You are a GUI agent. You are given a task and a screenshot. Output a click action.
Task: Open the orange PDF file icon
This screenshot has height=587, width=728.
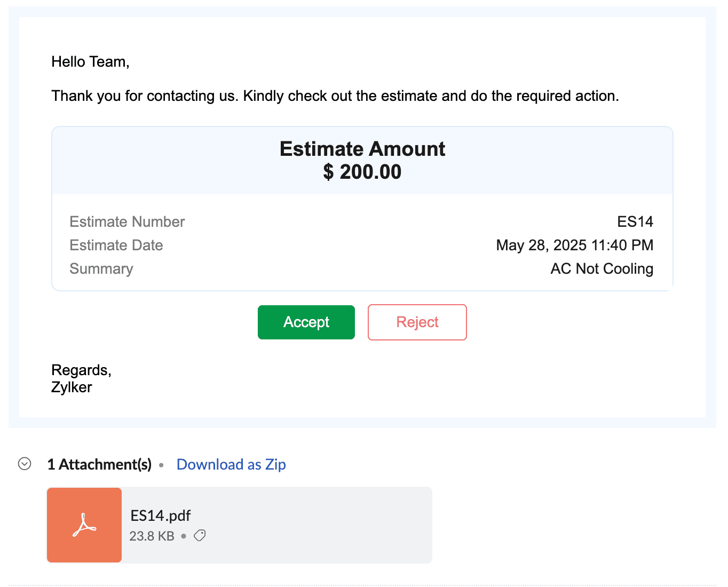click(x=84, y=525)
